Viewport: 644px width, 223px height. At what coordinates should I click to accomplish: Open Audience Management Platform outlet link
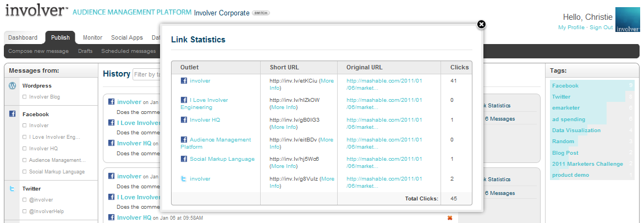point(216,143)
